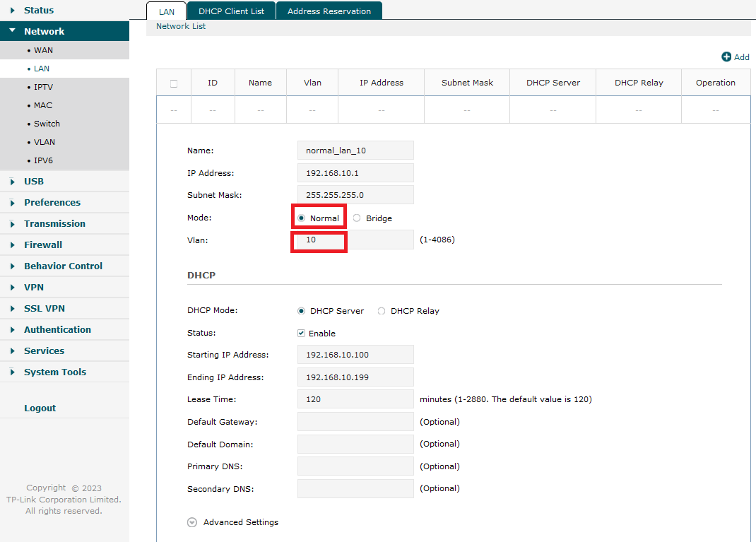Expand the System Tools section
Viewport: 756px width, 542px height.
point(64,372)
